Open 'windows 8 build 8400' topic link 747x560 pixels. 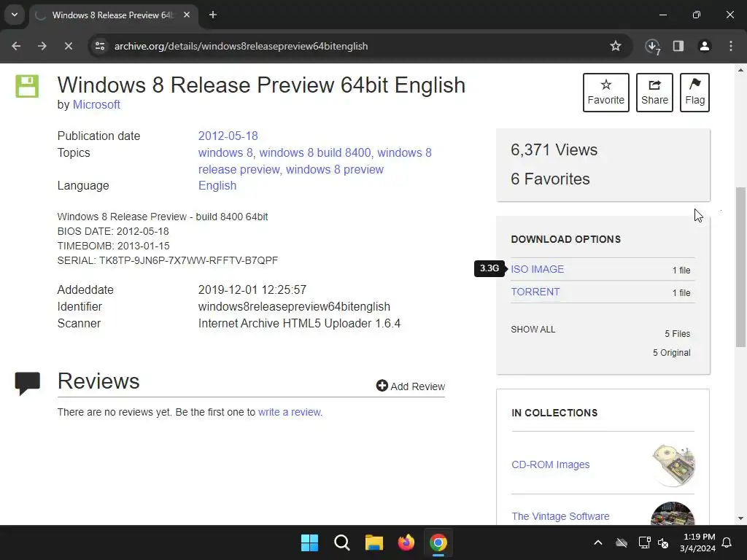pyautogui.click(x=315, y=153)
